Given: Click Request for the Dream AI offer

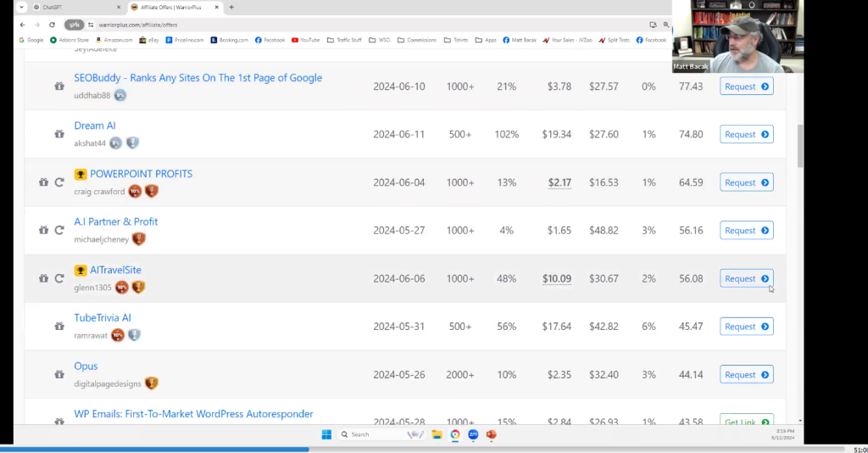Looking at the screenshot, I should (x=746, y=134).
